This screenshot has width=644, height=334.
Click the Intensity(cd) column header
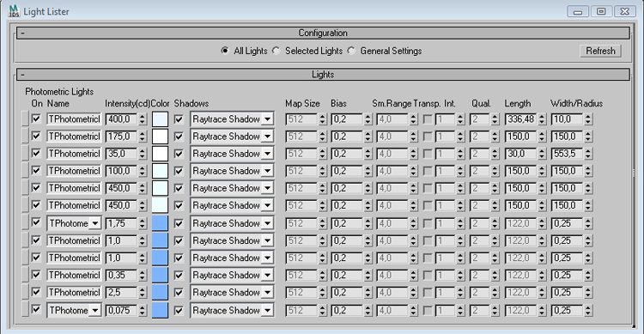point(127,104)
